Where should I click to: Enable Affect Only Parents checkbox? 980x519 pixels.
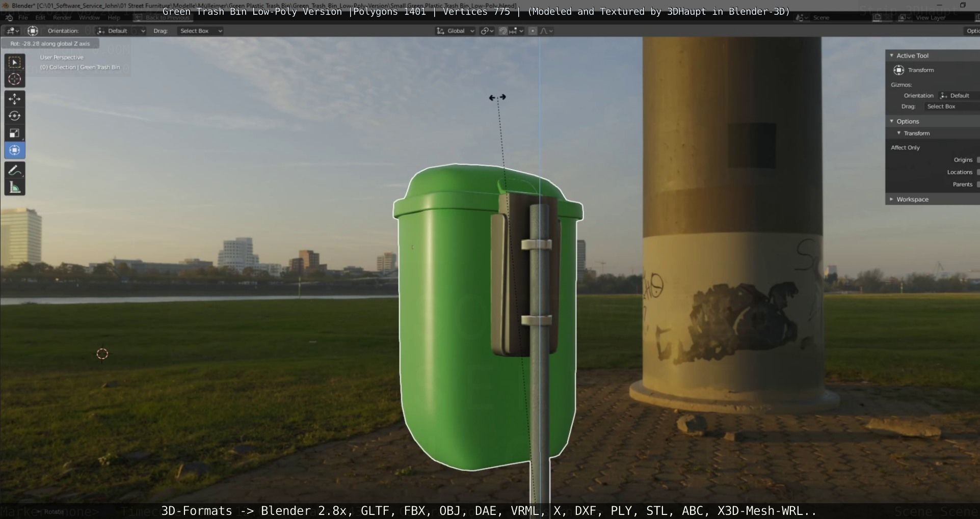pos(978,184)
